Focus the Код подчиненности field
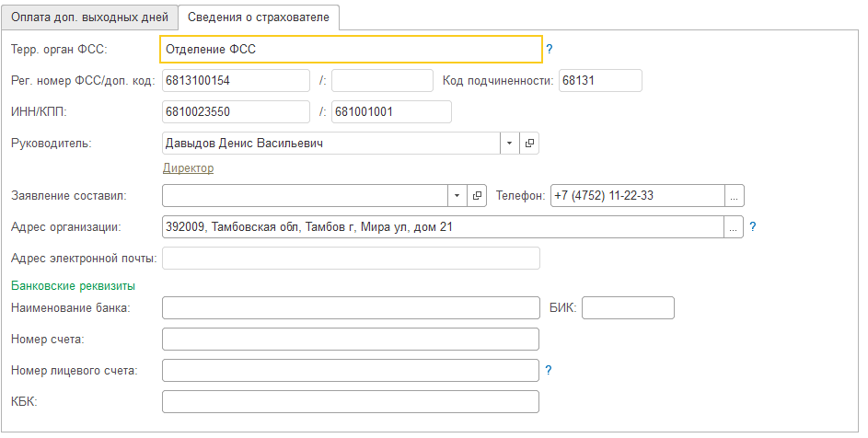868x438 pixels. point(599,81)
